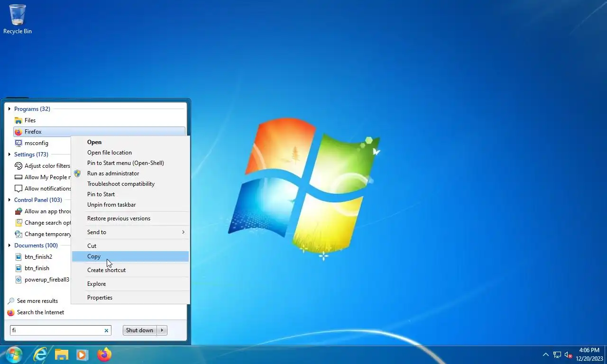Open the network status tray icon

pos(557,355)
